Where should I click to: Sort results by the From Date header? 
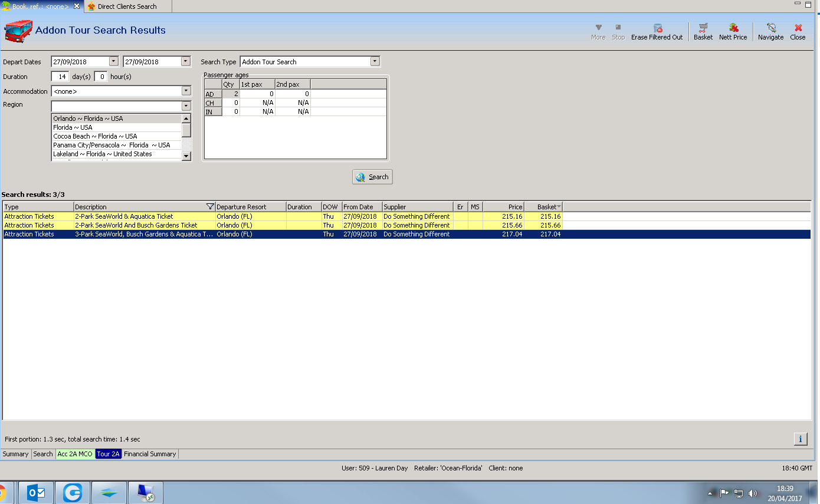pyautogui.click(x=362, y=207)
